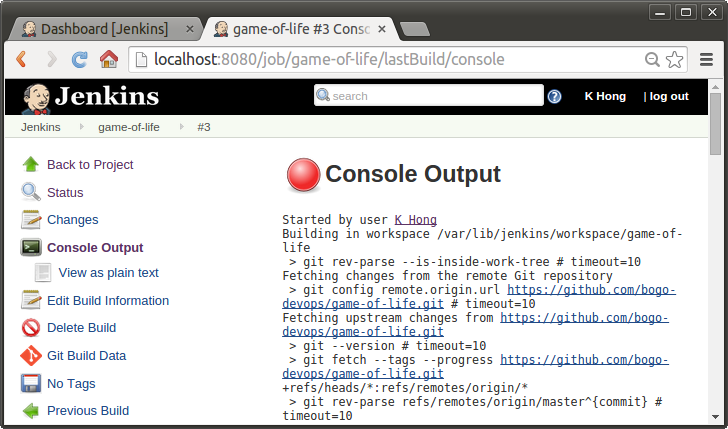728x429 pixels.
Task: Click the scrollbar down arrow
Action: [x=715, y=418]
